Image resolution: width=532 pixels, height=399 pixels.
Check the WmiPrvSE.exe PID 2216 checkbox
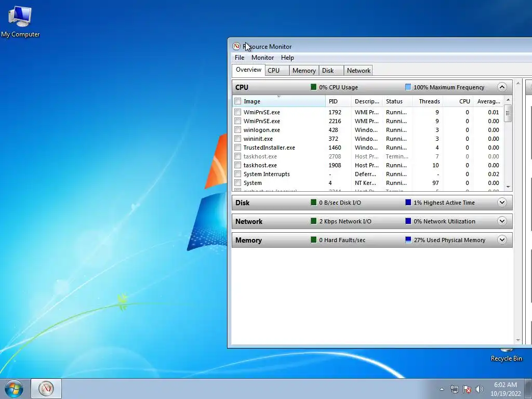pyautogui.click(x=237, y=121)
